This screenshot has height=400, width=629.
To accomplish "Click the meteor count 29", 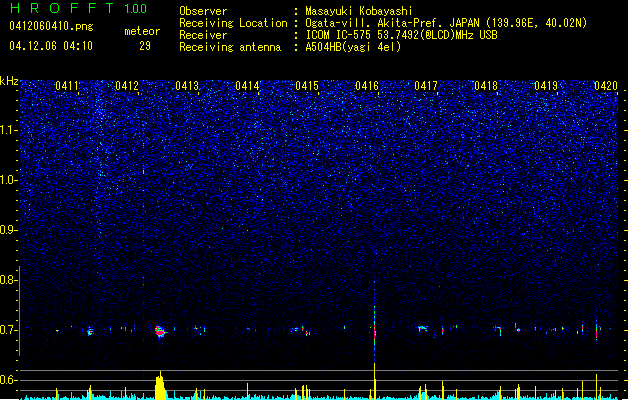I will [x=145, y=46].
